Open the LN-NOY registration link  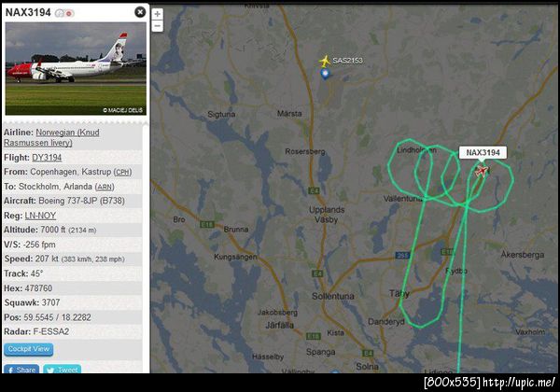(x=40, y=216)
